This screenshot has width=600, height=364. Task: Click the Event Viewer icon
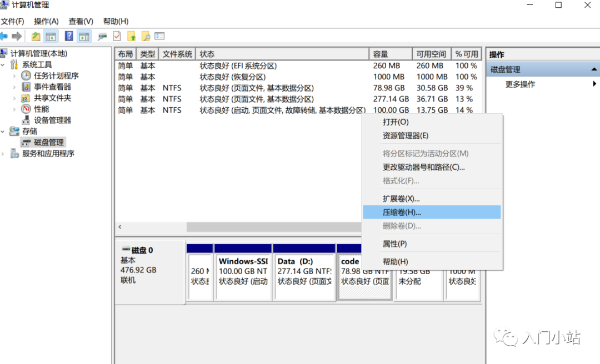[x=26, y=87]
